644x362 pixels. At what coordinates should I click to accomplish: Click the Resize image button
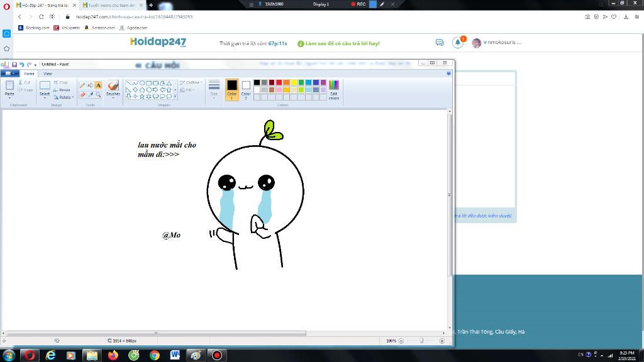(x=62, y=90)
